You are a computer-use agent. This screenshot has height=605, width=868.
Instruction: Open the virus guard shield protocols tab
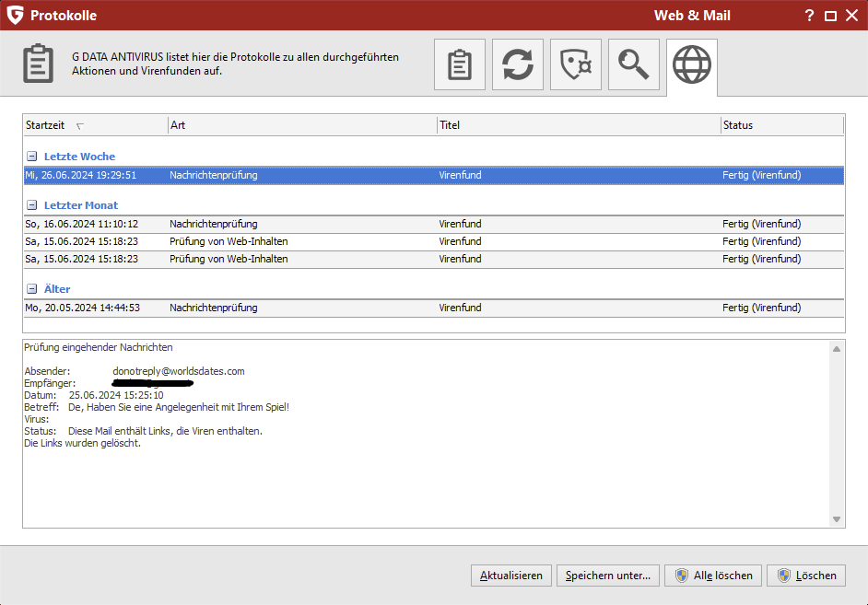[576, 64]
